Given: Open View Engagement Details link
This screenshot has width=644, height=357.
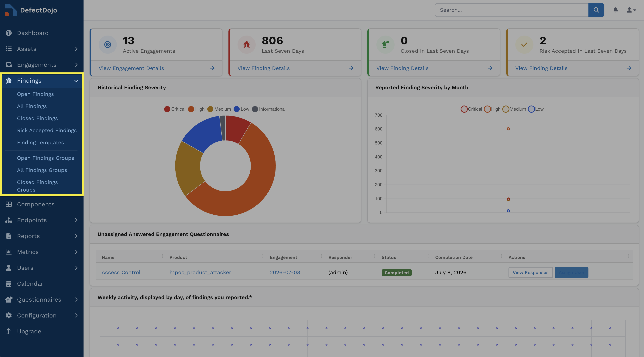Looking at the screenshot, I should 131,68.
